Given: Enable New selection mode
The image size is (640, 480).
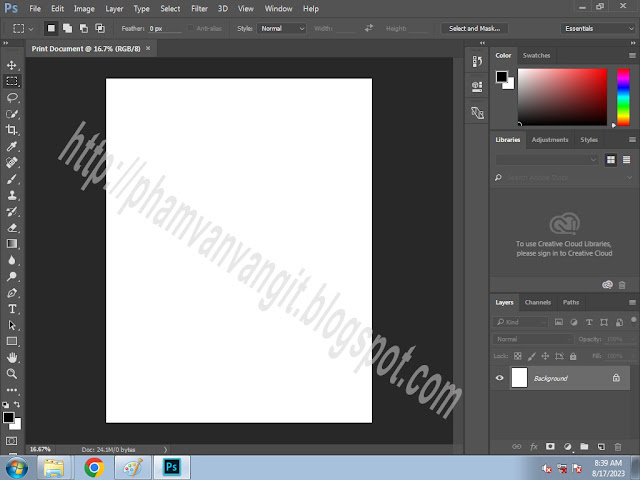Looking at the screenshot, I should pyautogui.click(x=51, y=28).
